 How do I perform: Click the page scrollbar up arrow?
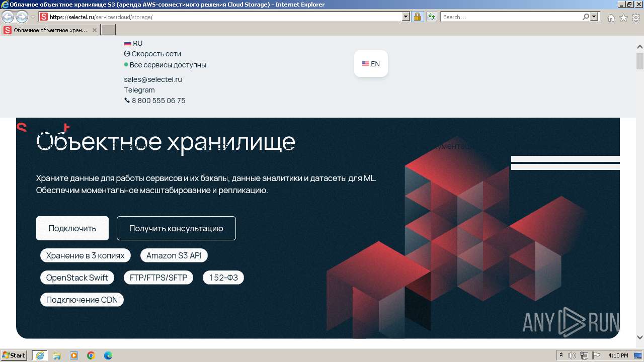(x=640, y=47)
